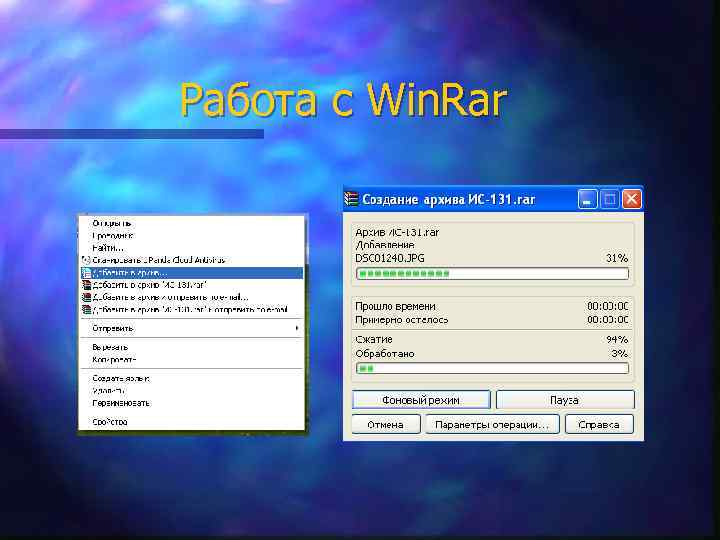Click the Примерно осталось label

tap(402, 320)
